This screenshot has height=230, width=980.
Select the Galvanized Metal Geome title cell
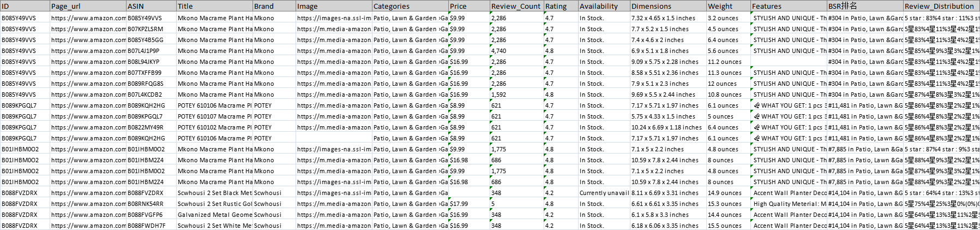(x=214, y=215)
